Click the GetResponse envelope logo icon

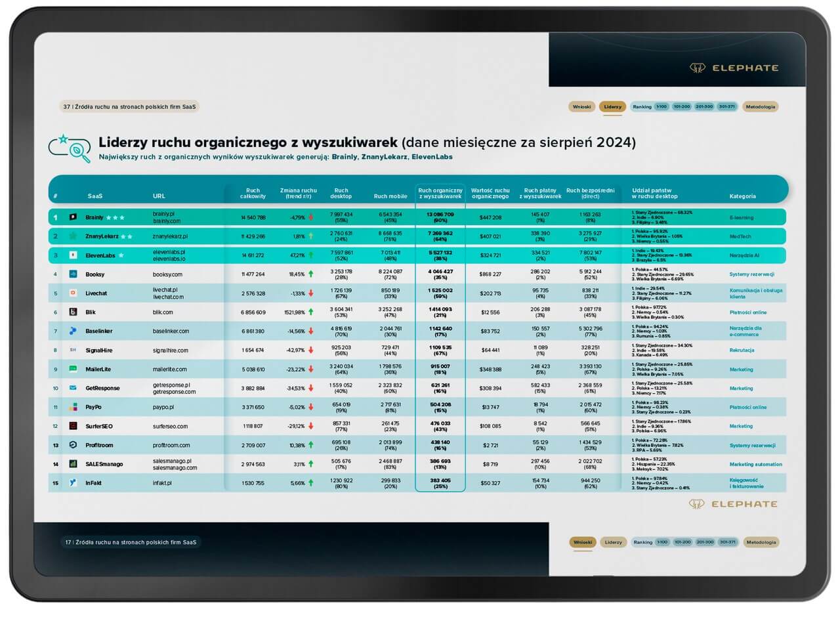coord(73,388)
